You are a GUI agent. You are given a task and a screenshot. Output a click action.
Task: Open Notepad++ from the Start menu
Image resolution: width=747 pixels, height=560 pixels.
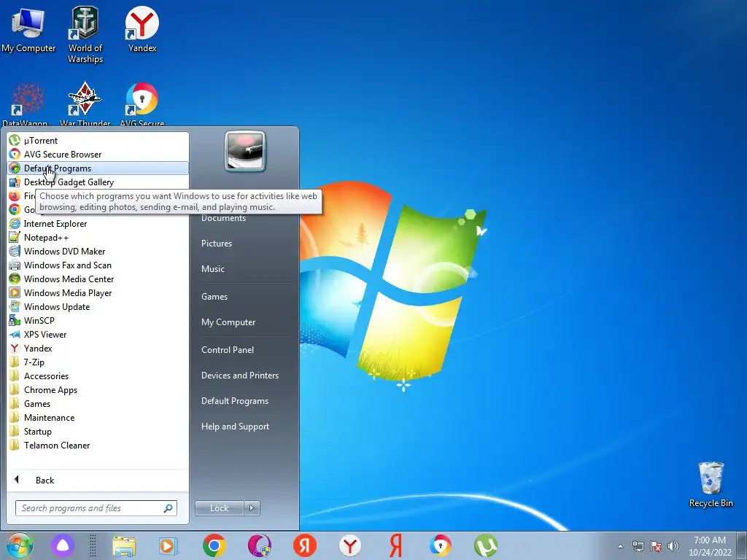coord(98,237)
